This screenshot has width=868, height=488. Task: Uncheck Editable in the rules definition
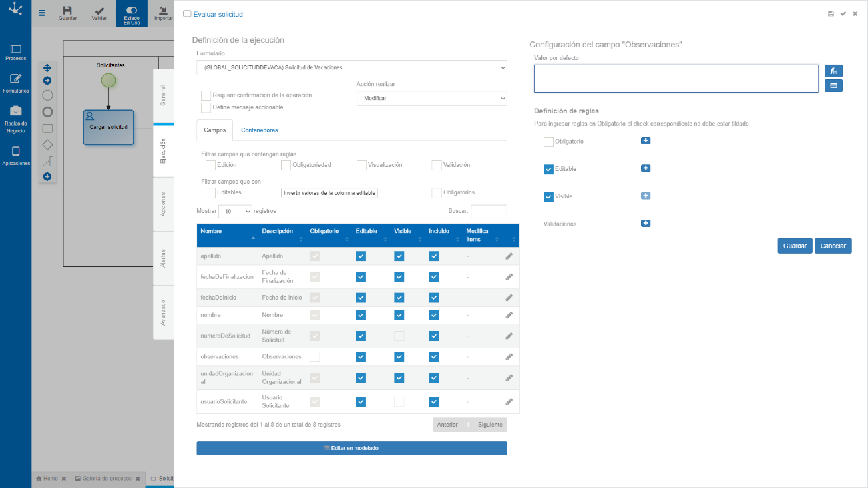(548, 169)
